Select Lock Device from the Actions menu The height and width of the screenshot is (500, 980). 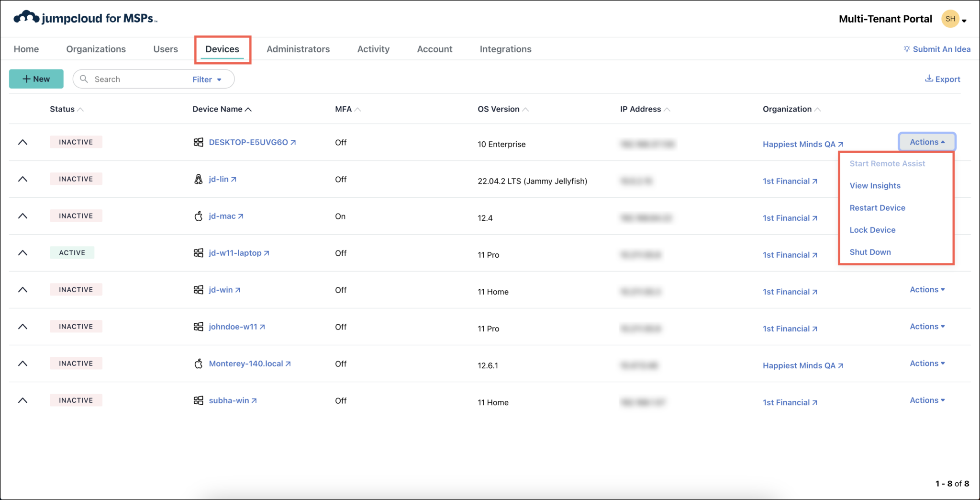click(x=872, y=229)
